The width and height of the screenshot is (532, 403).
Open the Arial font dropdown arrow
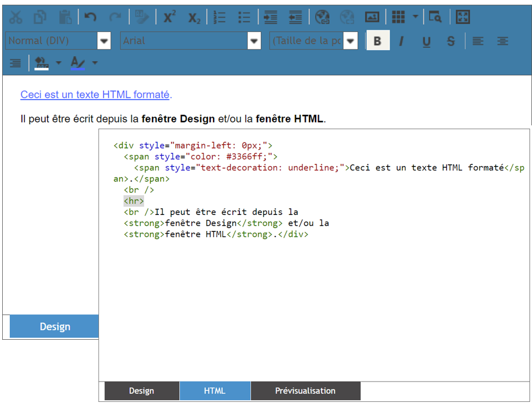pyautogui.click(x=254, y=41)
